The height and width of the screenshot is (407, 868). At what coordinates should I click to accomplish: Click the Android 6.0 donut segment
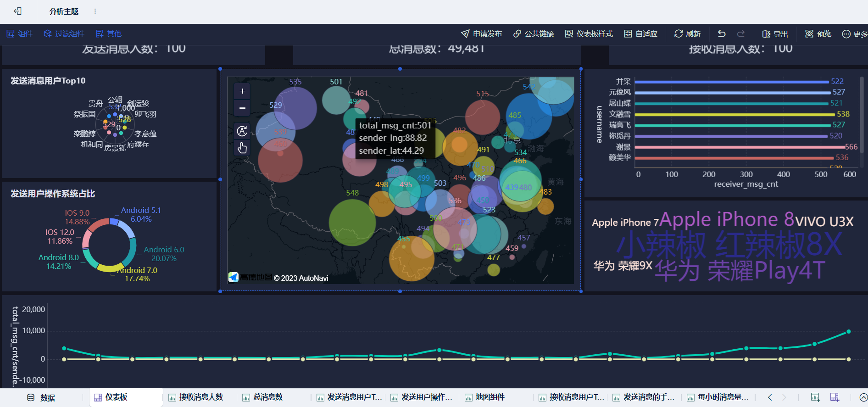[x=132, y=251]
